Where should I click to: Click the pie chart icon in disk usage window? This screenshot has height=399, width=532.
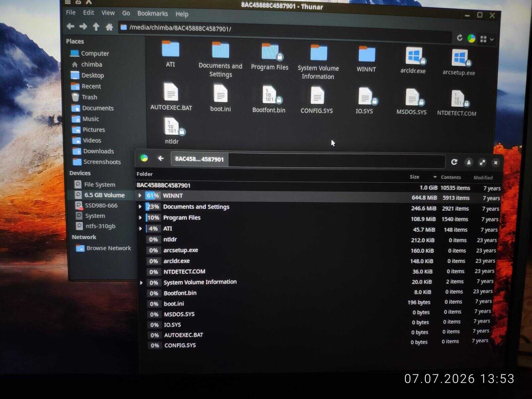[x=144, y=158]
